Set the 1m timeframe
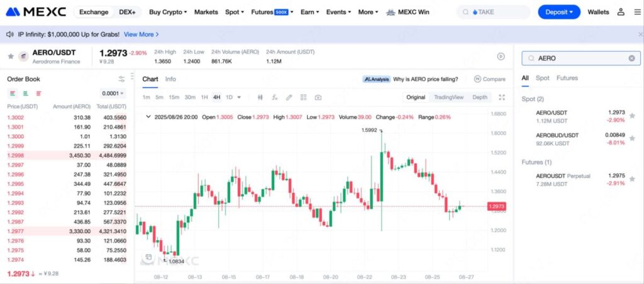 click(x=146, y=97)
